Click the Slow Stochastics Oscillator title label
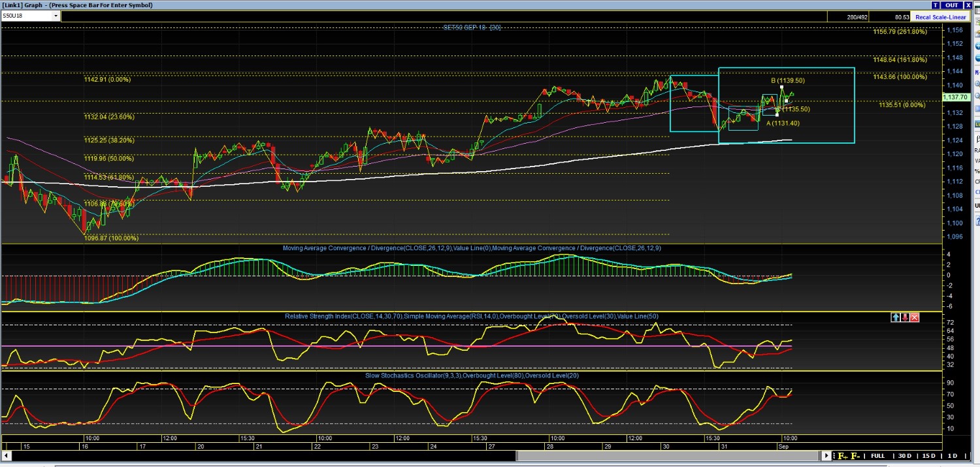Screen dimensions: 980x467 point(472,376)
